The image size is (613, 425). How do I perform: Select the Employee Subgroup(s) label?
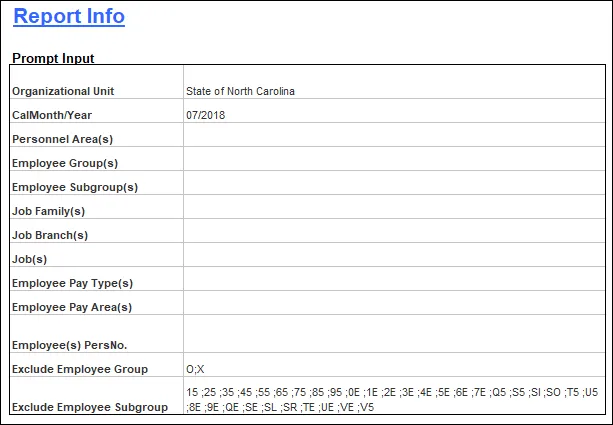75,187
